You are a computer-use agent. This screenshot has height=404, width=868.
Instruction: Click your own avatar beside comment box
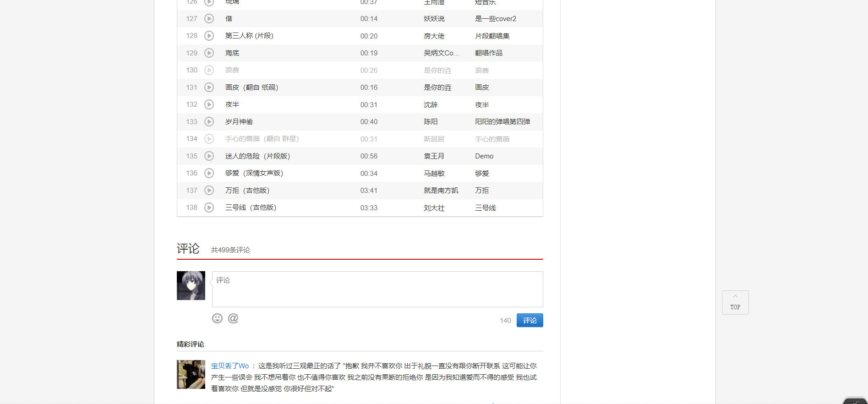tap(191, 285)
